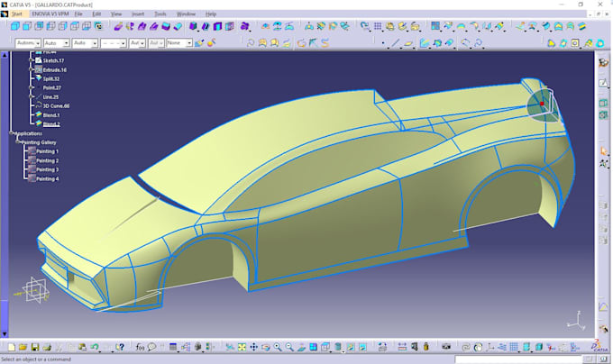This screenshot has height=364, width=613.
Task: Open the ENOVIA V5 VPM menu
Action: click(50, 14)
